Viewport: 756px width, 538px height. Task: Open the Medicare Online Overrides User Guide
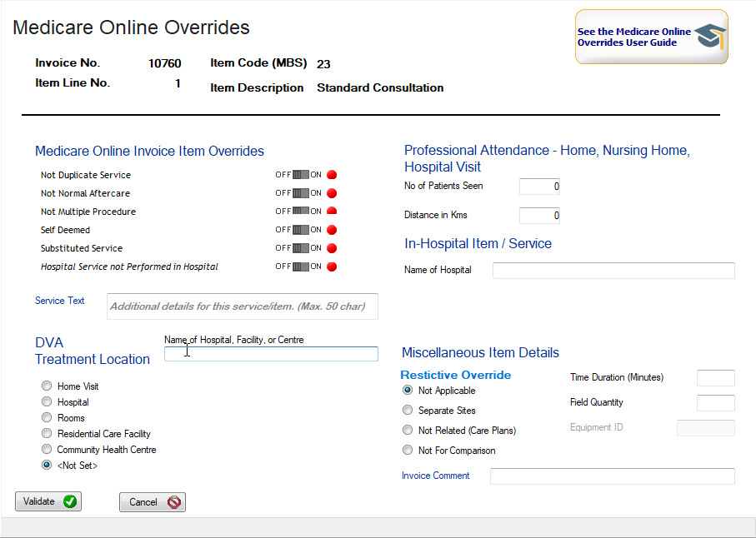(x=651, y=37)
